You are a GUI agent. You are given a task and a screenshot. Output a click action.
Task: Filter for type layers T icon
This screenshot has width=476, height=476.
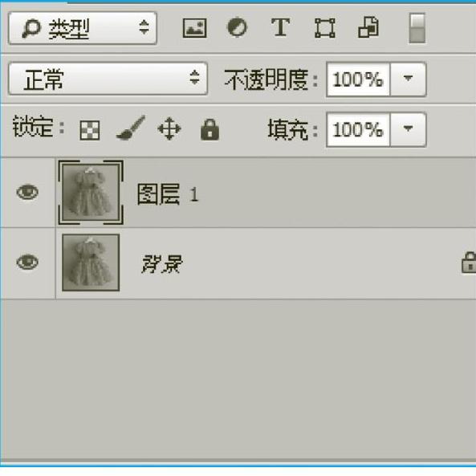[280, 27]
